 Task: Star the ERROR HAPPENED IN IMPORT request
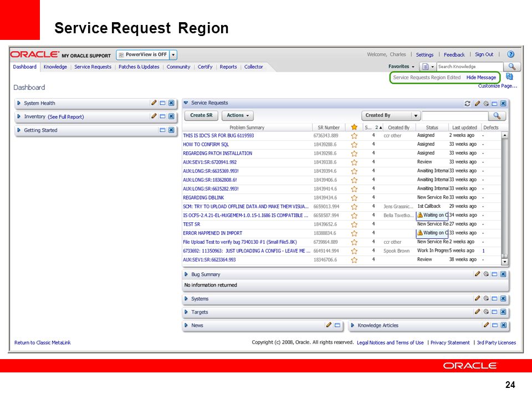(x=354, y=233)
